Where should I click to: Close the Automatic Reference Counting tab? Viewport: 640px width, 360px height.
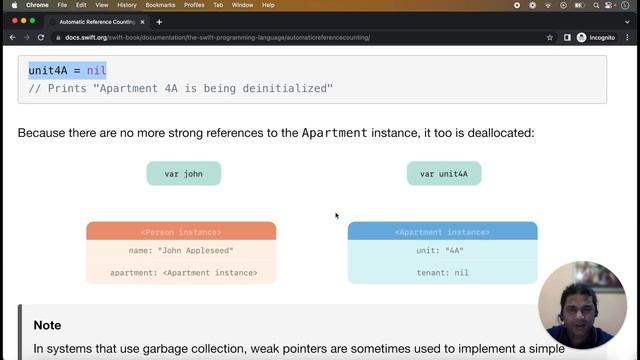pyautogui.click(x=142, y=22)
